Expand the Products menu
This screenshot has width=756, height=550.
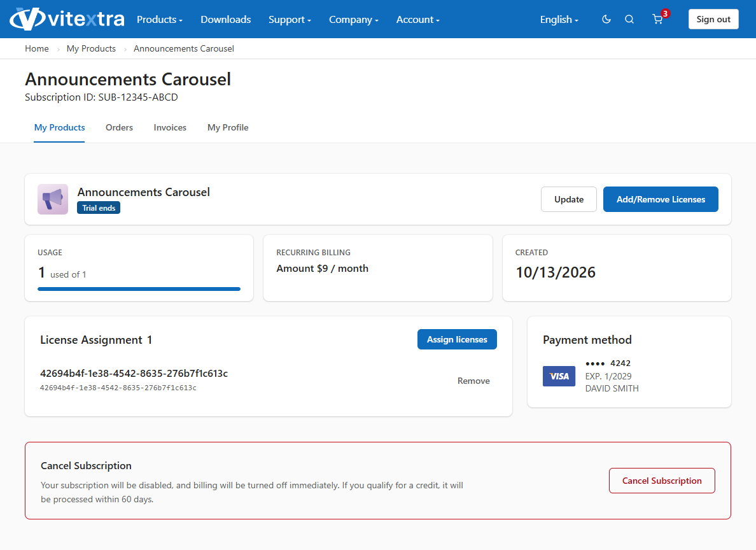click(x=160, y=20)
